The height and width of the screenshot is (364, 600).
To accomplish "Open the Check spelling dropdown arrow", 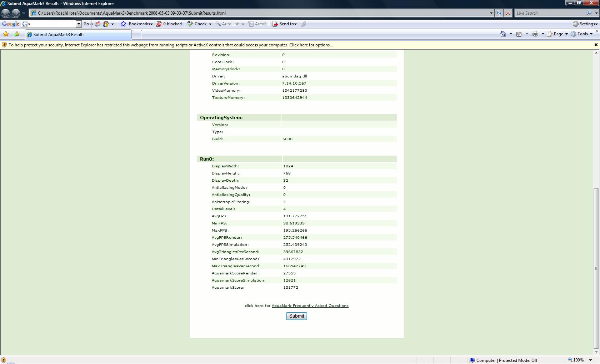I will (x=210, y=24).
